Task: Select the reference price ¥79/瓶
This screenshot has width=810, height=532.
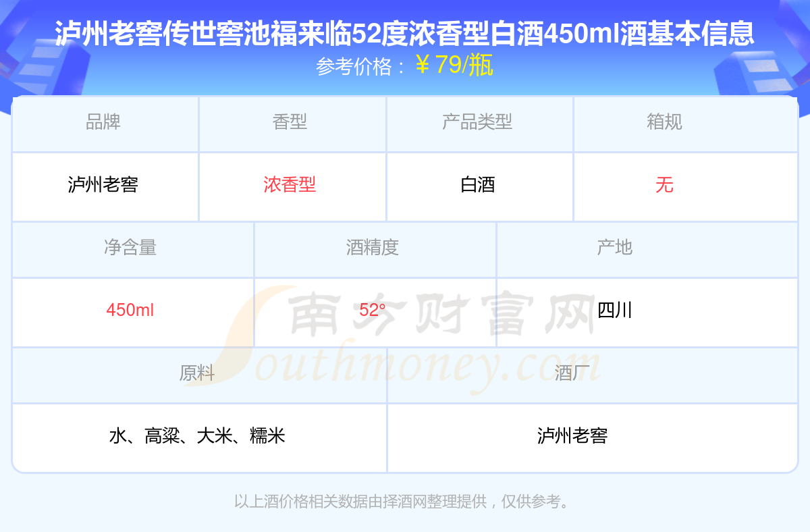Action: coord(454,65)
